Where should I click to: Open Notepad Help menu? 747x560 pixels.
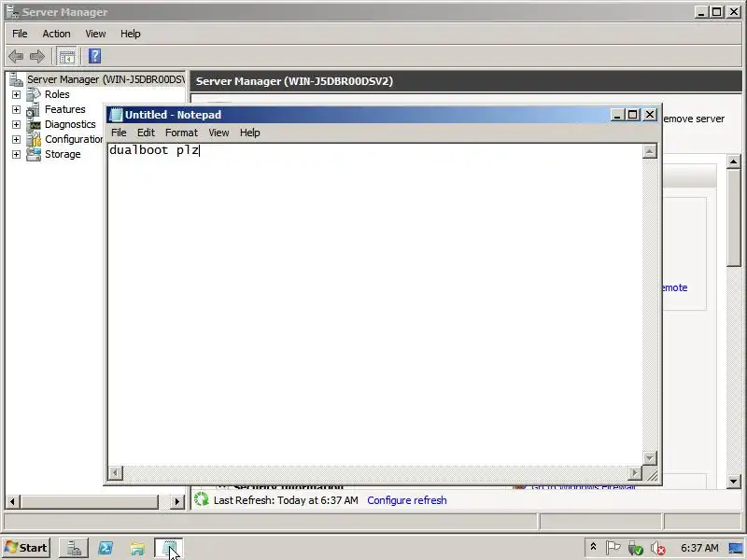click(249, 133)
